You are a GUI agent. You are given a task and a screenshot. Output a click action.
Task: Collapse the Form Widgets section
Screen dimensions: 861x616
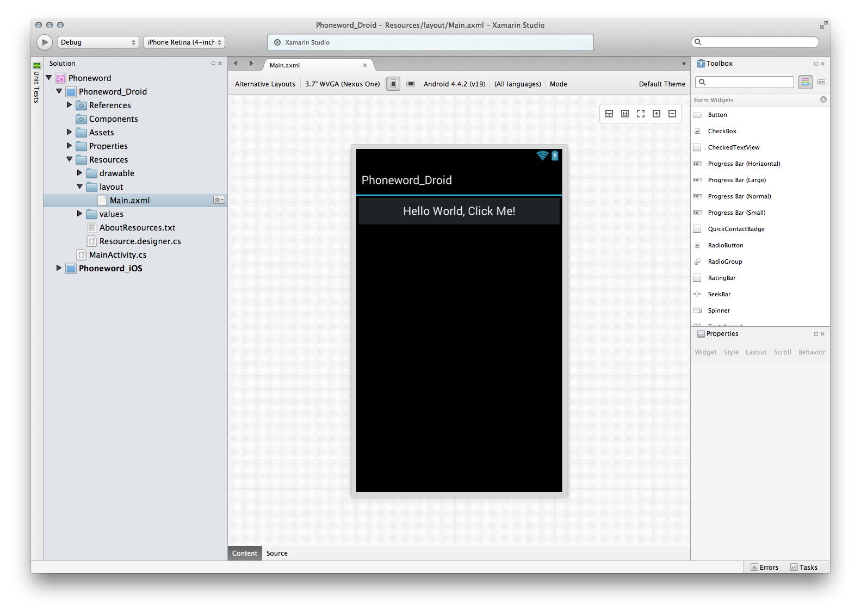coord(823,99)
